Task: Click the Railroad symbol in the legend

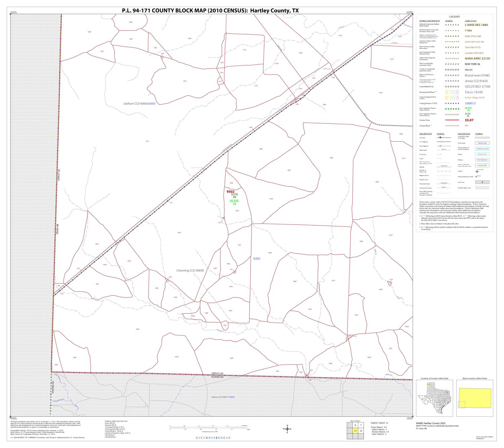Action: [444, 166]
